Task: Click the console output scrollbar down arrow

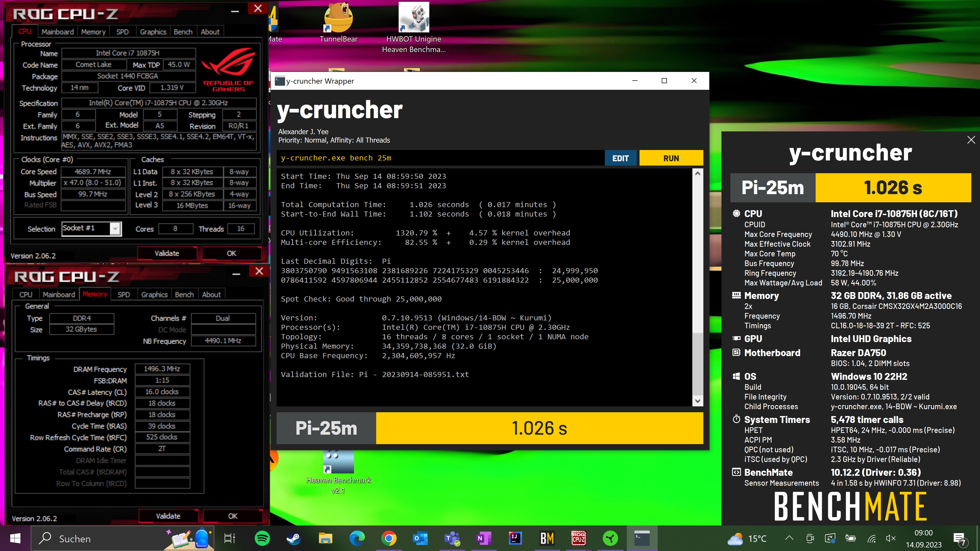Action: click(x=697, y=401)
